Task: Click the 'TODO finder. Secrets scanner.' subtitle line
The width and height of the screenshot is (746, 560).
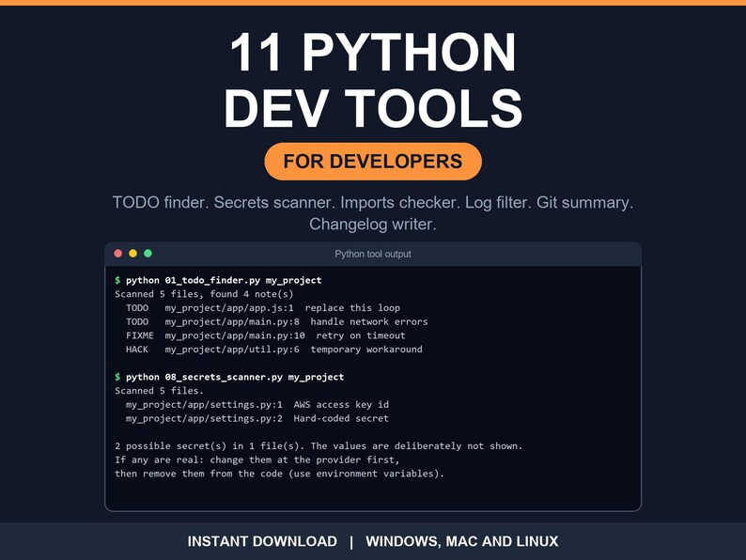Action: click(373, 203)
